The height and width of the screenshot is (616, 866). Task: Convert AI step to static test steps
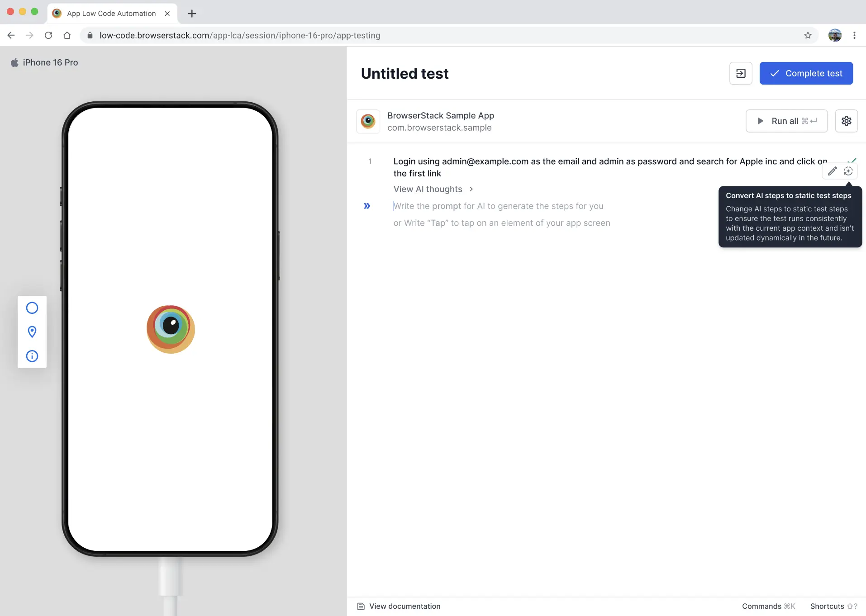(849, 171)
